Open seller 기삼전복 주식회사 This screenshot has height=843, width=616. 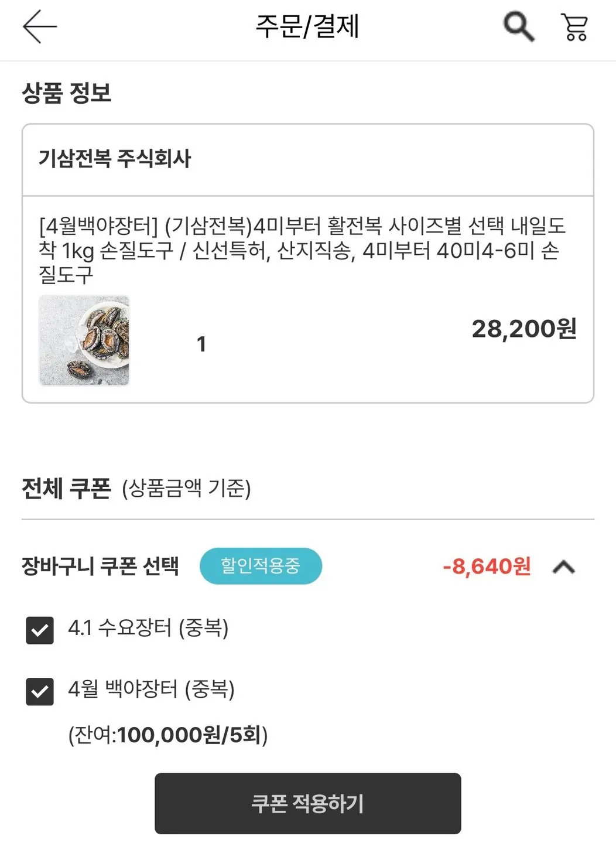115,159
